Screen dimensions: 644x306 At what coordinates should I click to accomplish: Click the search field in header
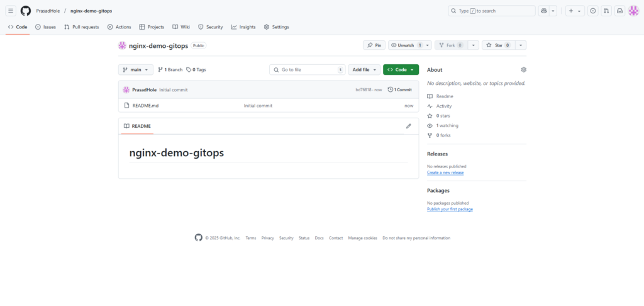492,11
